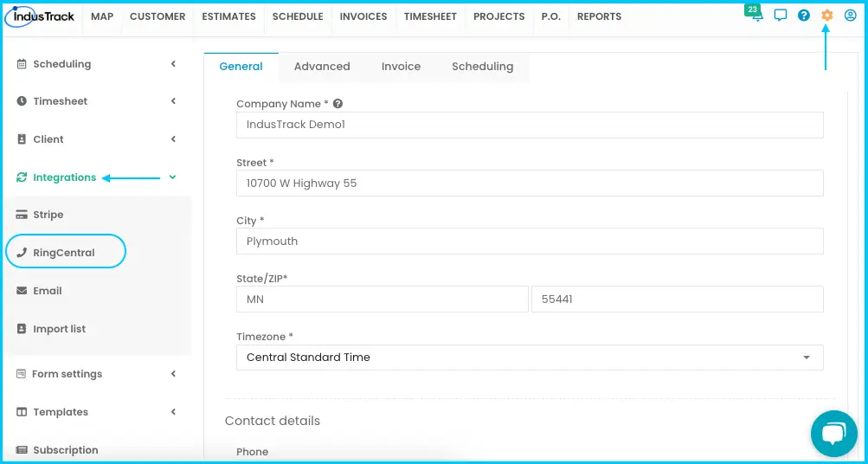Switch to the Advanced tab
Viewport: 868px width, 464px height.
pyautogui.click(x=322, y=67)
